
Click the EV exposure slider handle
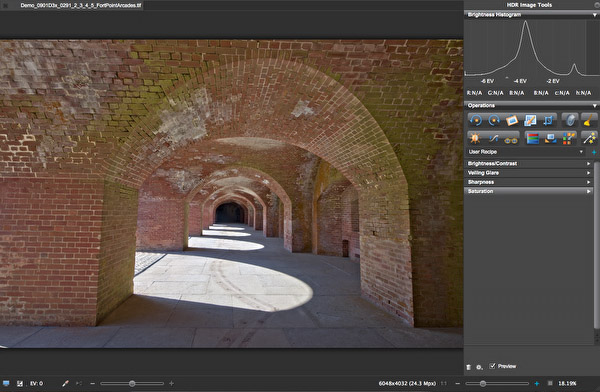132,383
